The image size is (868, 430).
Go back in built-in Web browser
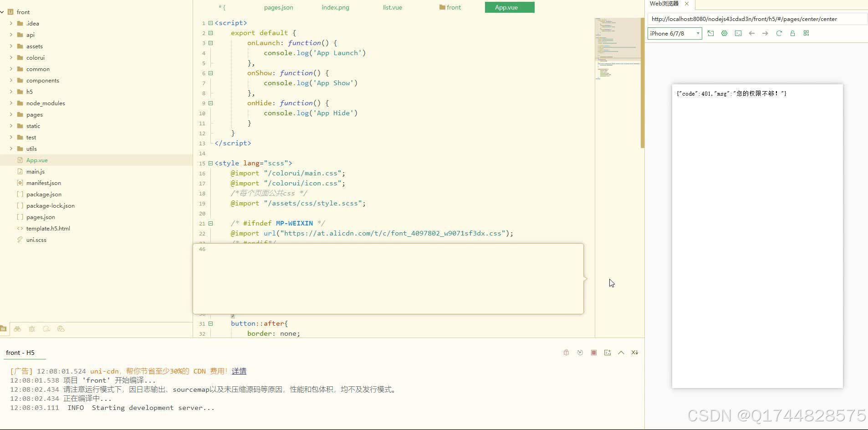tap(752, 33)
